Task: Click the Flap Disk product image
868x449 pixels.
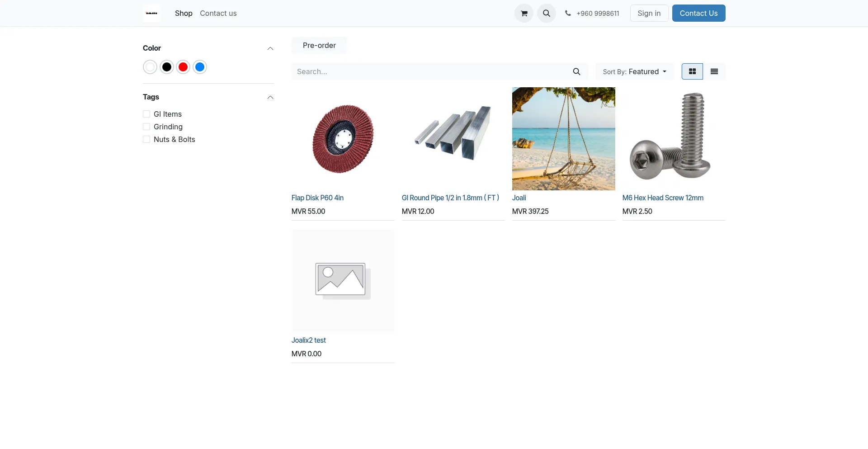Action: click(343, 139)
